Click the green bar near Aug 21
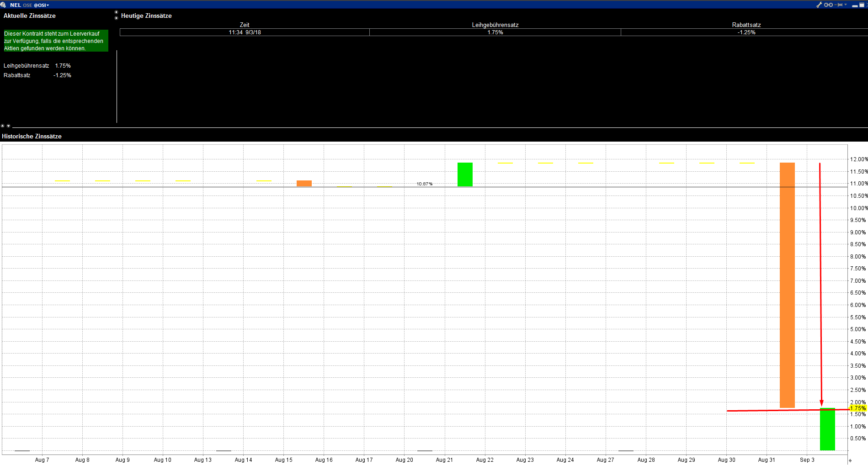 click(465, 174)
